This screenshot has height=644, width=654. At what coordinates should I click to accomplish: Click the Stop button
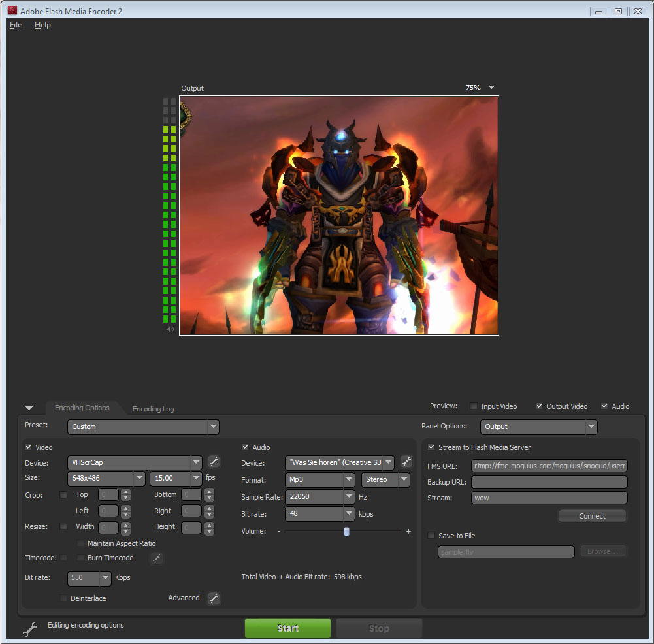(x=379, y=628)
